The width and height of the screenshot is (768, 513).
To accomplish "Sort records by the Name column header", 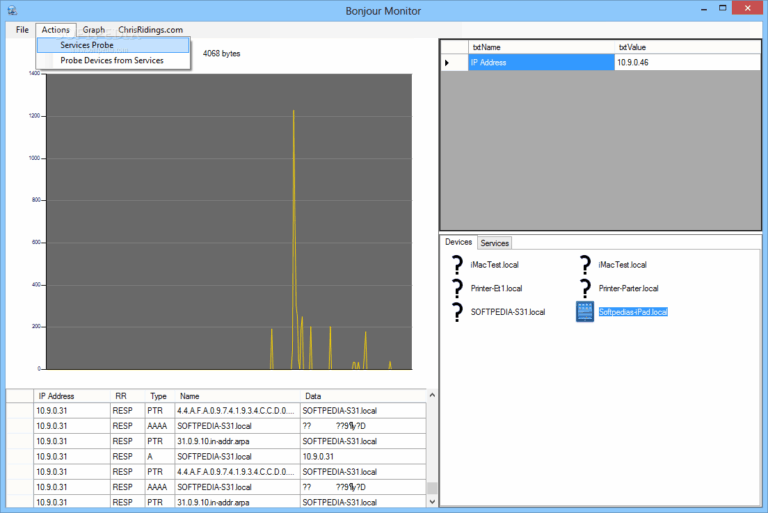I will (x=190, y=396).
